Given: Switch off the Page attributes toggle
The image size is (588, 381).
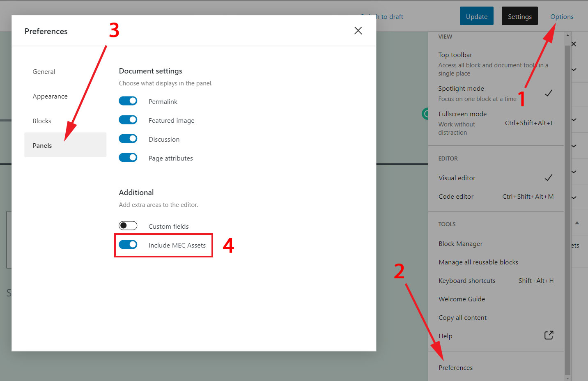Looking at the screenshot, I should pyautogui.click(x=128, y=158).
